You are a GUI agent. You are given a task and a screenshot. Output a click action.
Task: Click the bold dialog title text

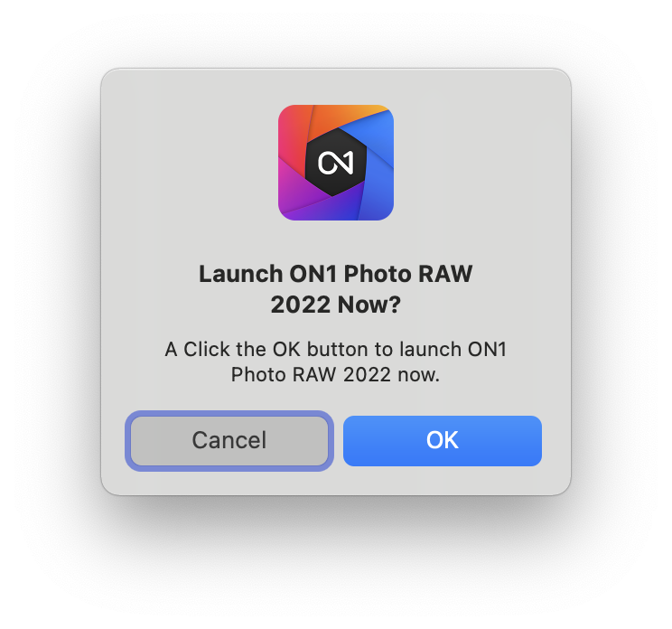pos(336,289)
